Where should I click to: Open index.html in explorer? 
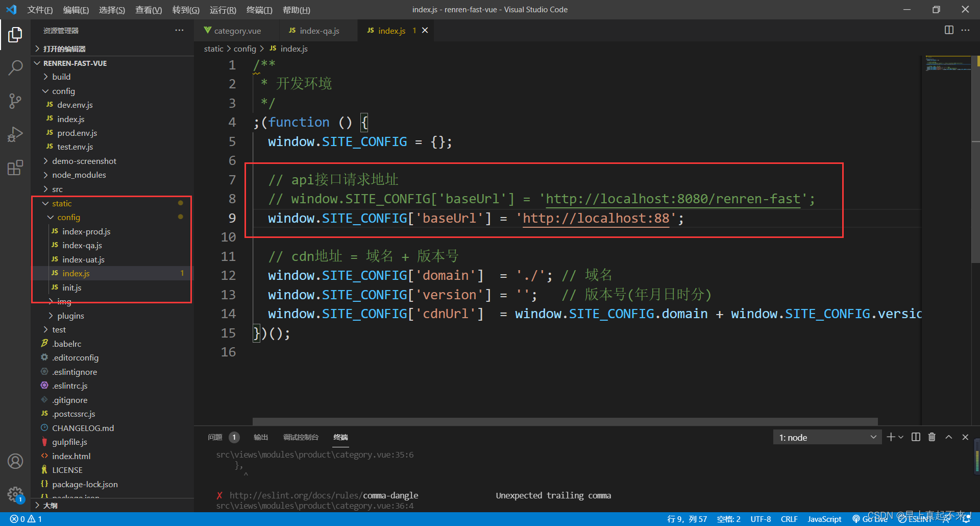point(71,456)
